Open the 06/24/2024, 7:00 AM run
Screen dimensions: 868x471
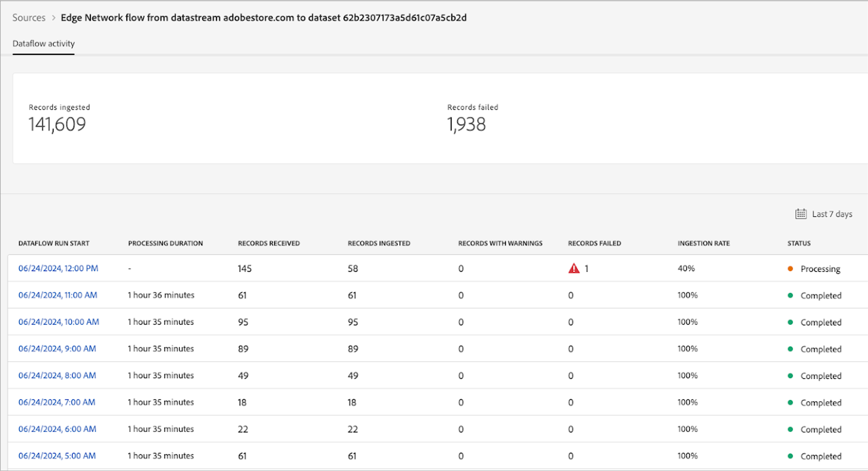pyautogui.click(x=57, y=402)
